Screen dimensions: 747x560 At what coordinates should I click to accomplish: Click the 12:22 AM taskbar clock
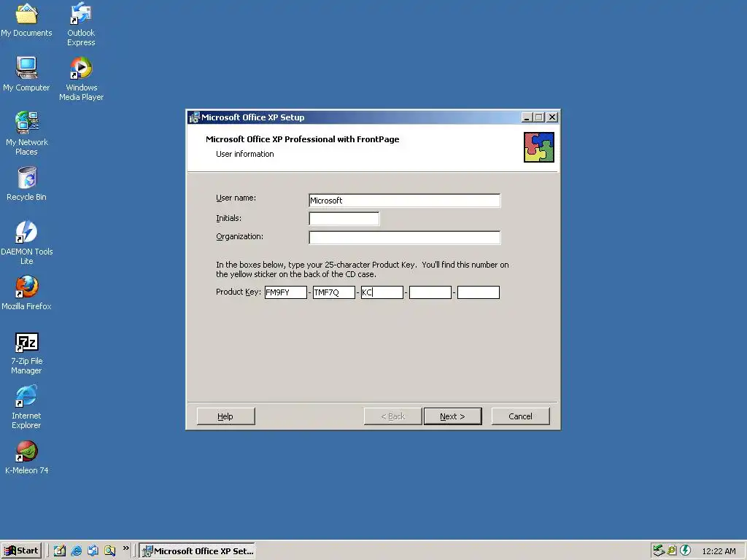coord(719,551)
